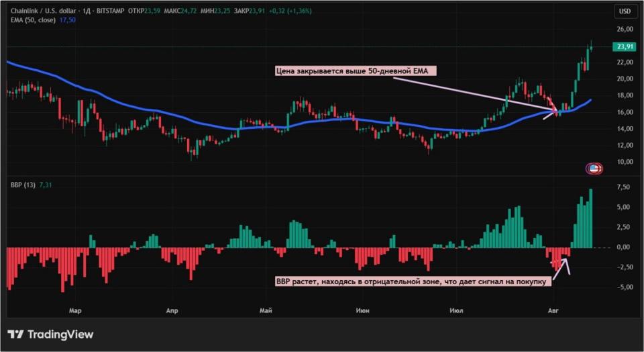Click the last green candle near 24
The width and height of the screenshot is (644, 352).
(592, 46)
